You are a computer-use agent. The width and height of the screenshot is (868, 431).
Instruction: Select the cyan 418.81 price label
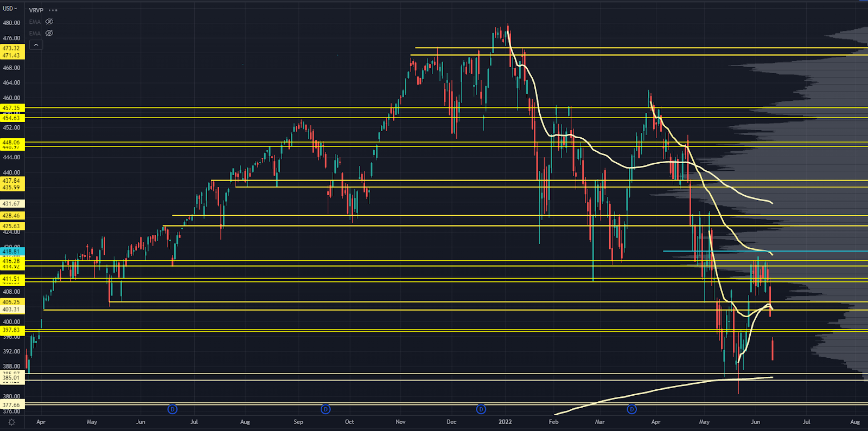11,252
